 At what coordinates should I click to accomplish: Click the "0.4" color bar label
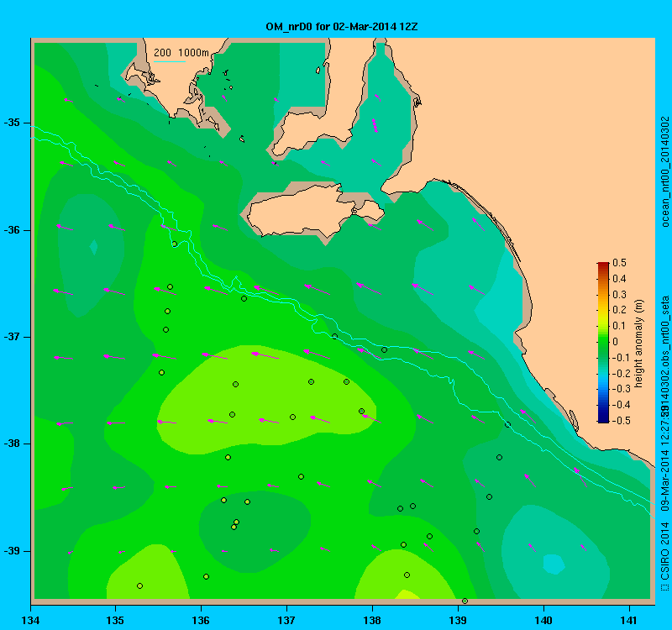click(x=619, y=279)
